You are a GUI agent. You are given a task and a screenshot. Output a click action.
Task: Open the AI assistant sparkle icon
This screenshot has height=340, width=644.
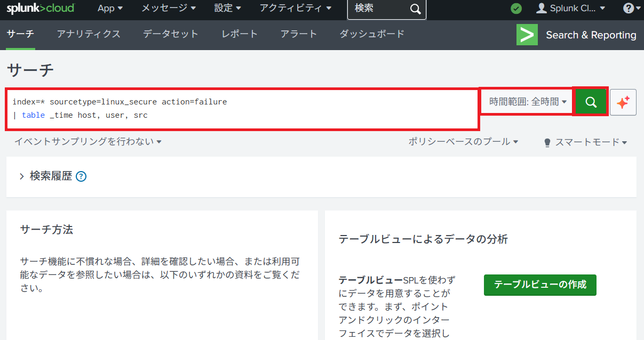pyautogui.click(x=623, y=102)
